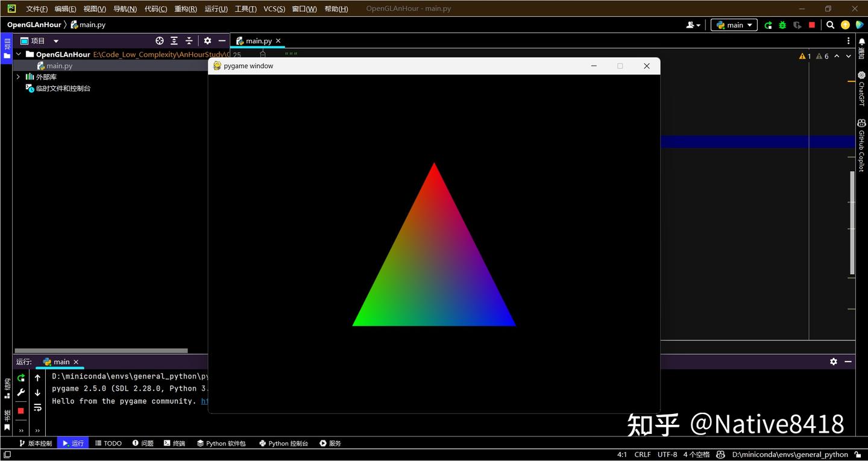Toggle soft-wrap in the run console
The height and width of the screenshot is (461, 868).
click(37, 407)
